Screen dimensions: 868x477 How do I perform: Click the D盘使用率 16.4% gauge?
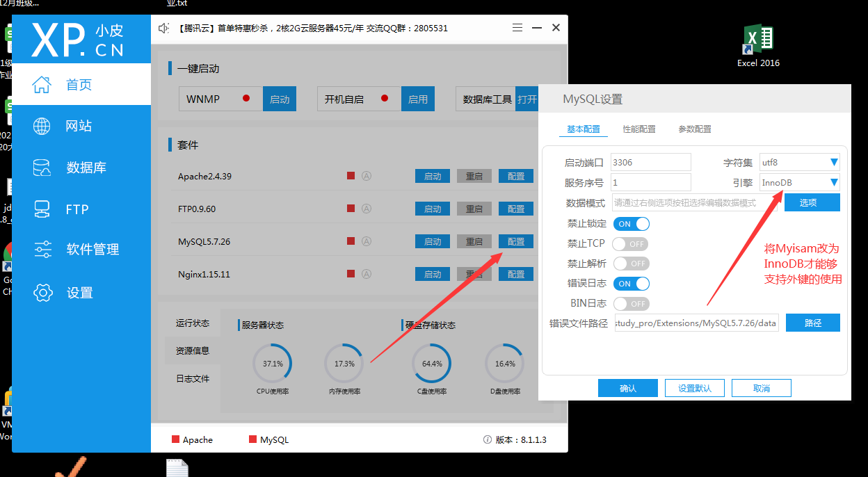pos(505,364)
